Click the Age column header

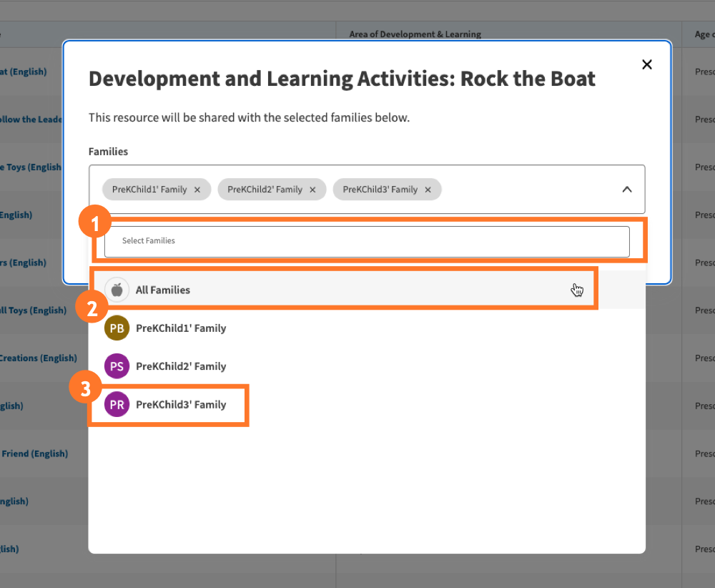point(703,34)
